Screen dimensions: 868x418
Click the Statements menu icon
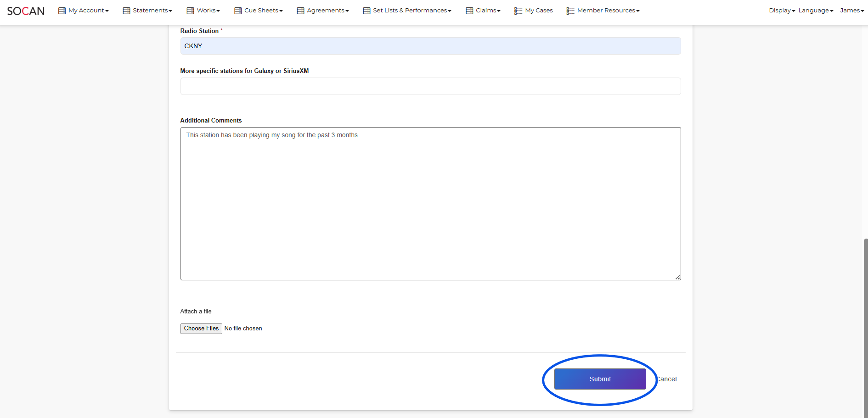pos(126,11)
